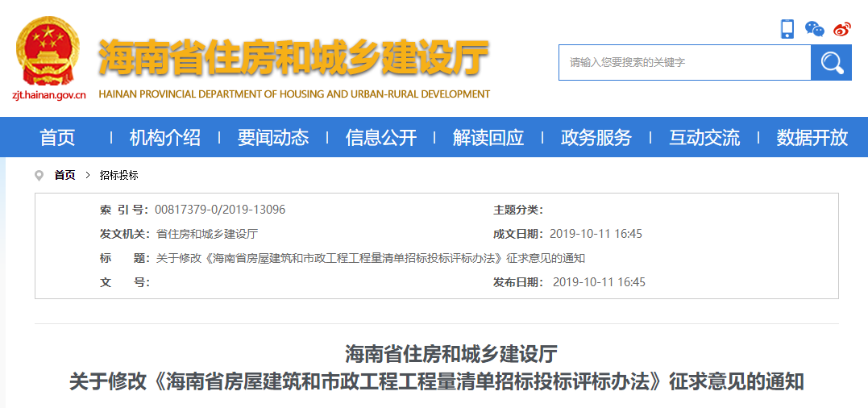This screenshot has width=868, height=408.
Task: Open the 政务服务 menu item
Action: [x=596, y=137]
